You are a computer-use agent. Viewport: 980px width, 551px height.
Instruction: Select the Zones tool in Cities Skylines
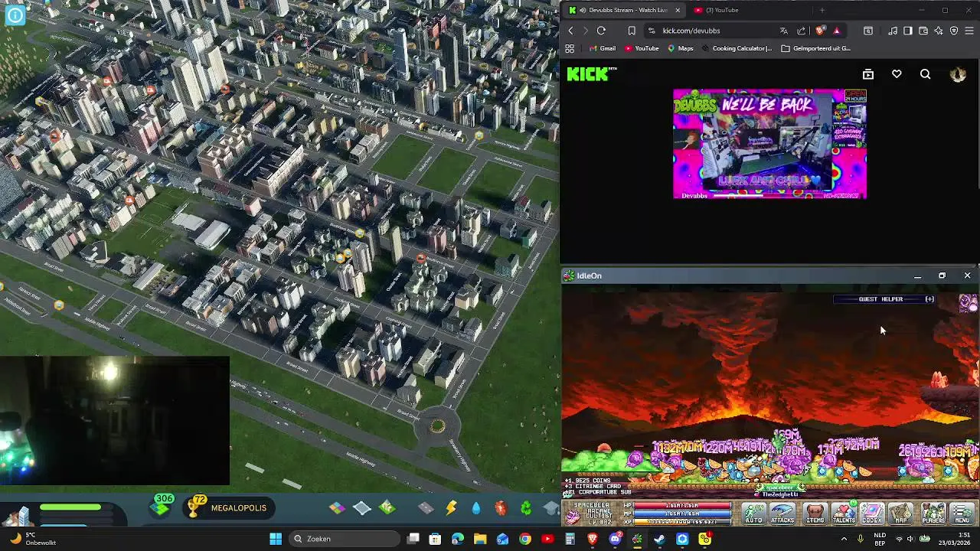pyautogui.click(x=337, y=507)
